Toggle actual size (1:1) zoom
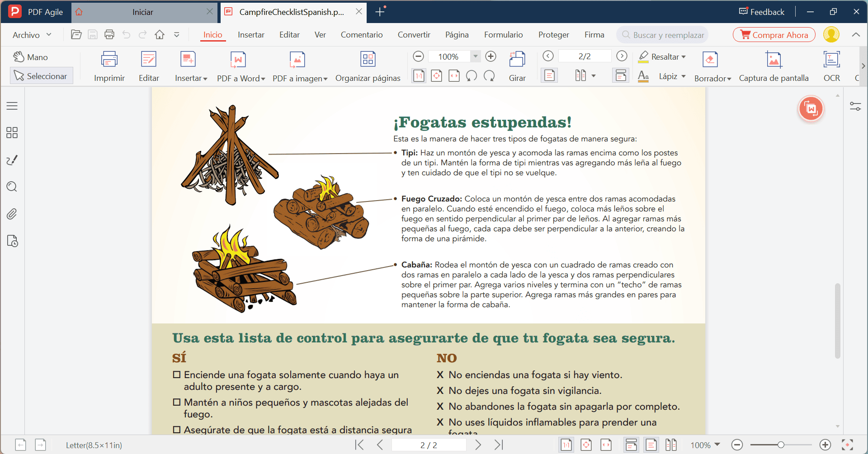The image size is (868, 454). pos(418,75)
